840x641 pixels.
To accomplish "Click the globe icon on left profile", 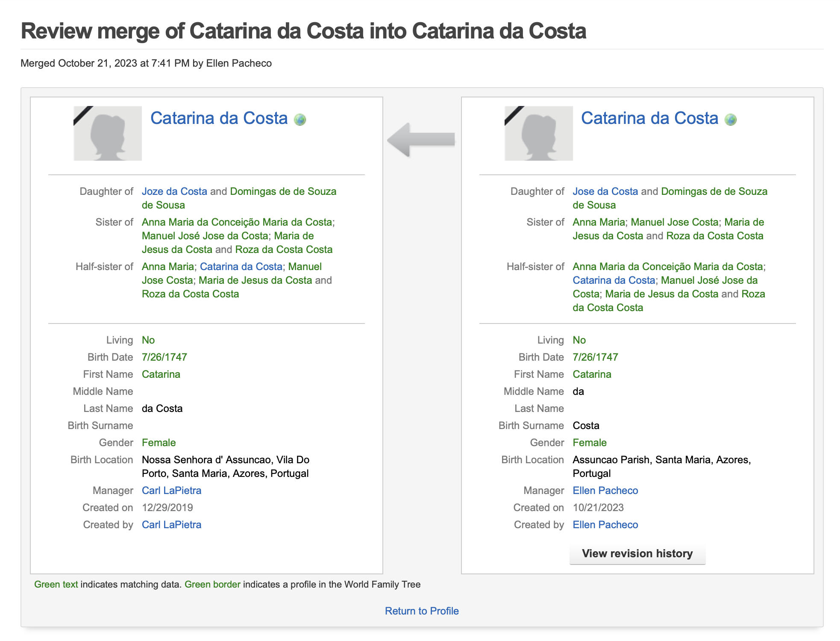I will click(x=300, y=120).
